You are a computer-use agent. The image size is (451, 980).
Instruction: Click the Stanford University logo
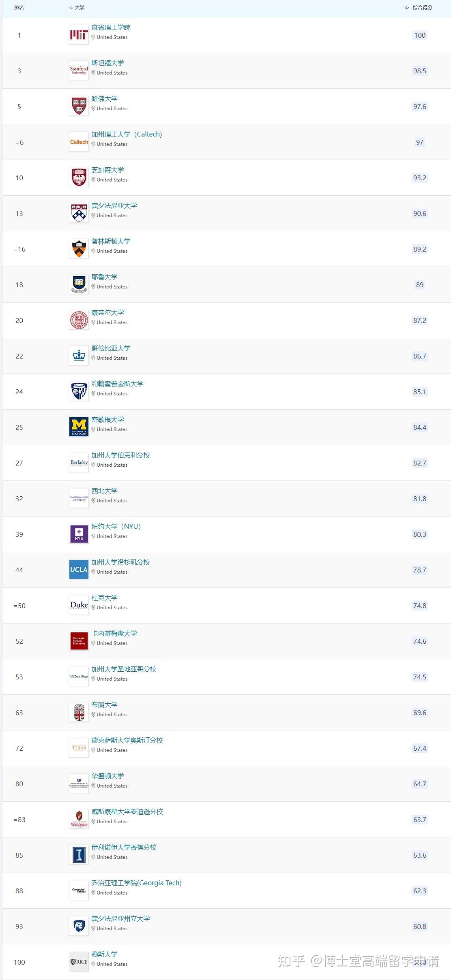click(79, 71)
